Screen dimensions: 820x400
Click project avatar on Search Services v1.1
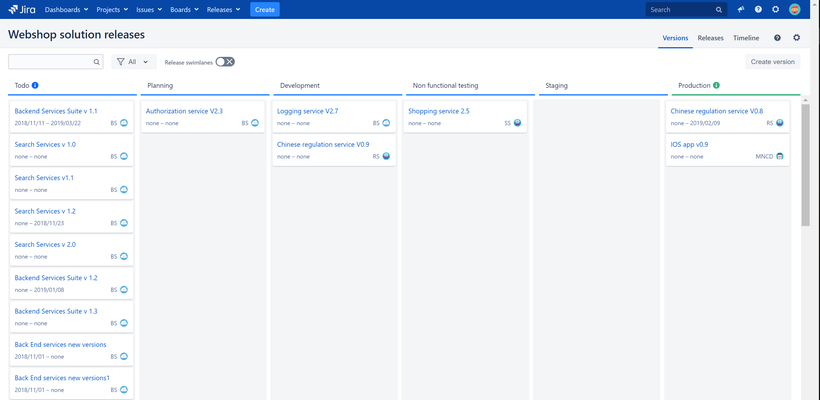[124, 190]
